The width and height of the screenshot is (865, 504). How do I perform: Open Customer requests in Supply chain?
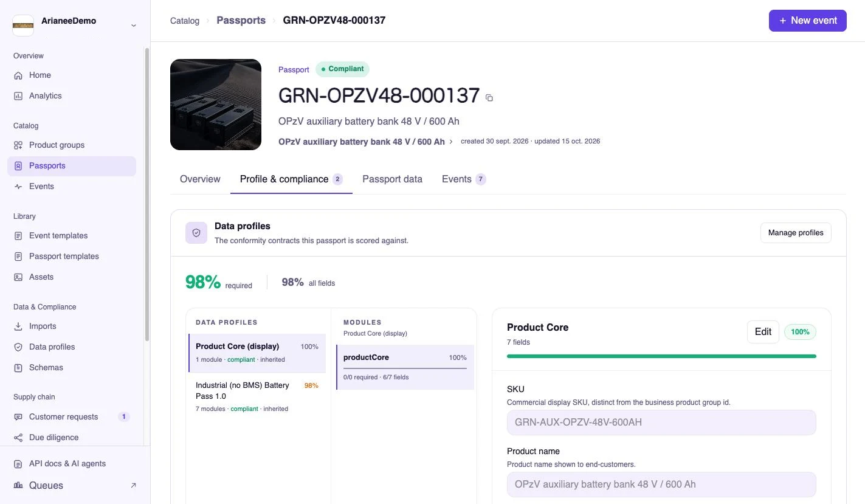(72, 417)
